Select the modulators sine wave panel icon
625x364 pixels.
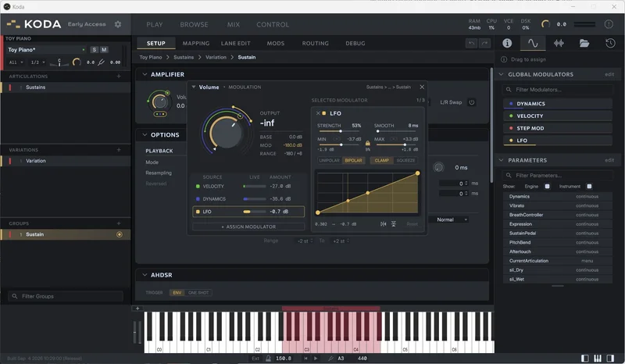(533, 43)
